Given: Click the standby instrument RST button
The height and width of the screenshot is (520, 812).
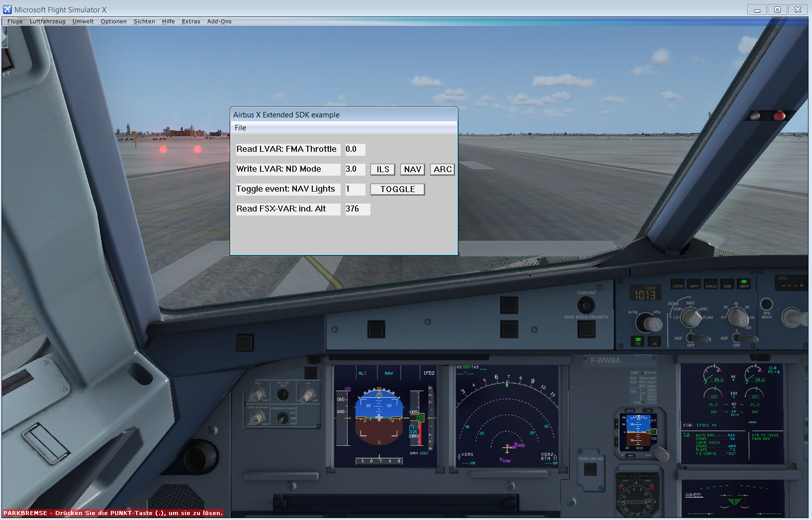Looking at the screenshot, I should [631, 455].
